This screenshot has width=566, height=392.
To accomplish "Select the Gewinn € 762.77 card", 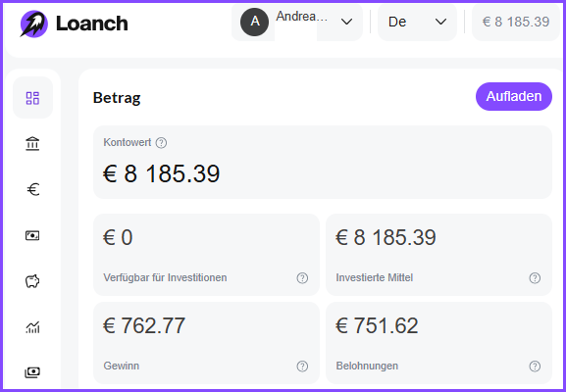I will point(206,343).
